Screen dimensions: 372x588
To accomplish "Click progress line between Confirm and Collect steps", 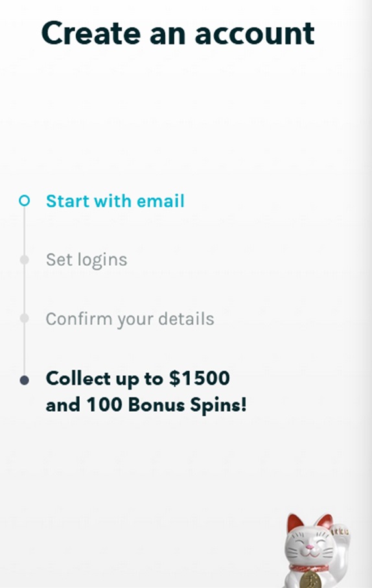I will click(25, 349).
